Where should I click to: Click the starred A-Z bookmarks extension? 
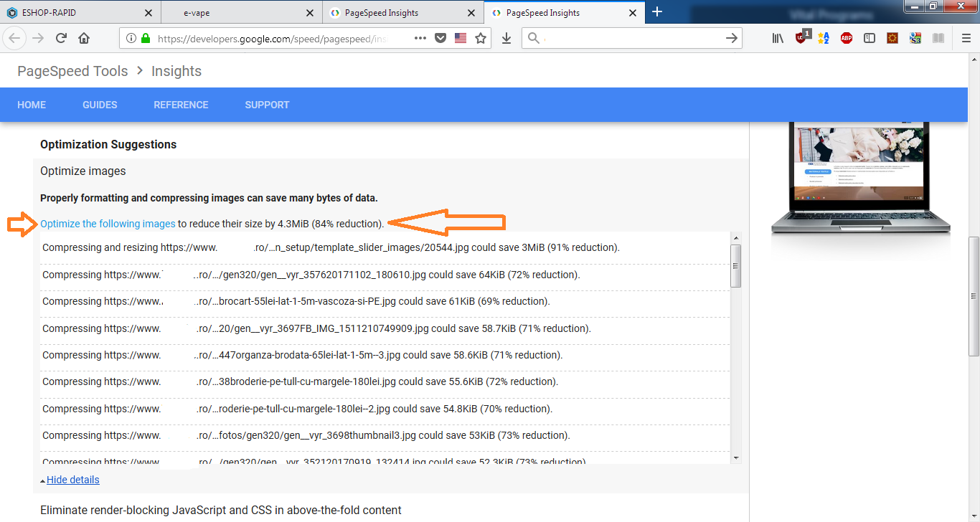click(x=823, y=38)
